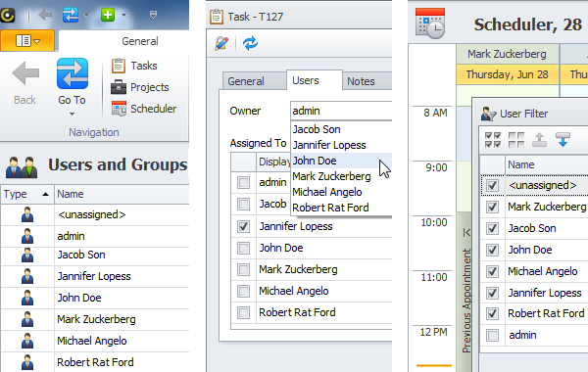The image size is (588, 372).
Task: Click the refresh icon in Task toolbar
Action: tap(250, 43)
